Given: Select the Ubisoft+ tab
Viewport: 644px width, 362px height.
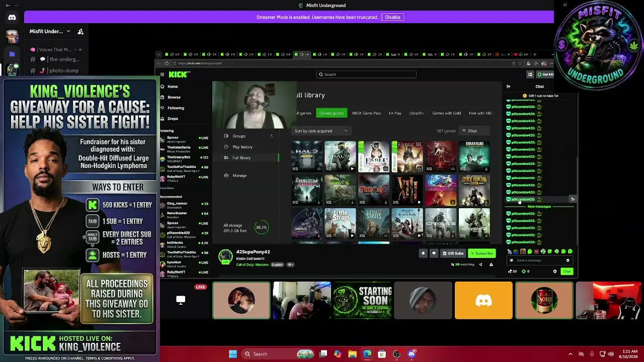Looking at the screenshot, I should pos(416,113).
